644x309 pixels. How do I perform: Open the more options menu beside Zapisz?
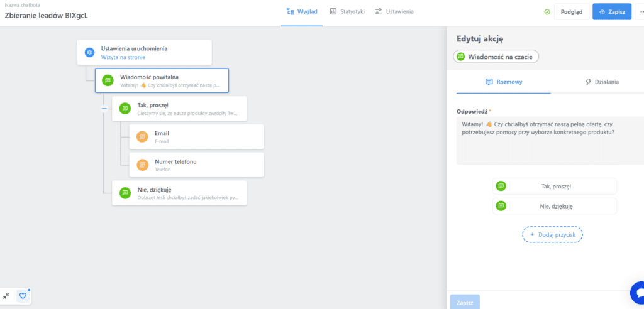(x=640, y=12)
